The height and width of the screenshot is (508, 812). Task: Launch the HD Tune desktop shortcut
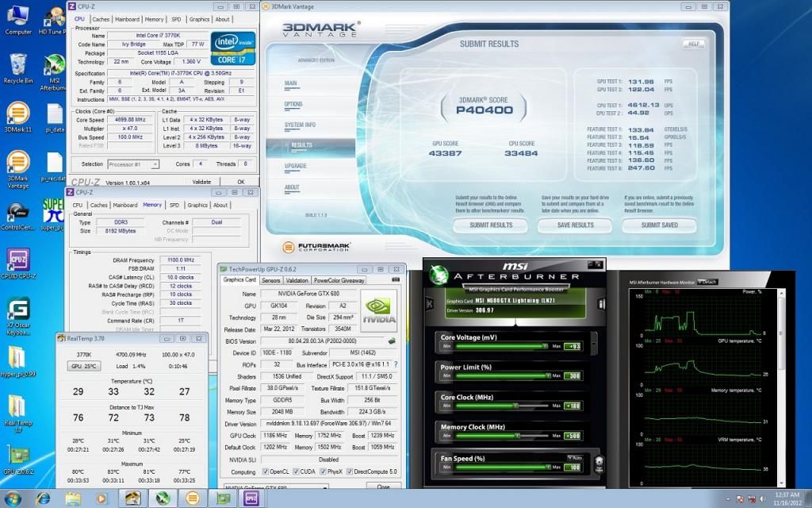tap(53, 21)
